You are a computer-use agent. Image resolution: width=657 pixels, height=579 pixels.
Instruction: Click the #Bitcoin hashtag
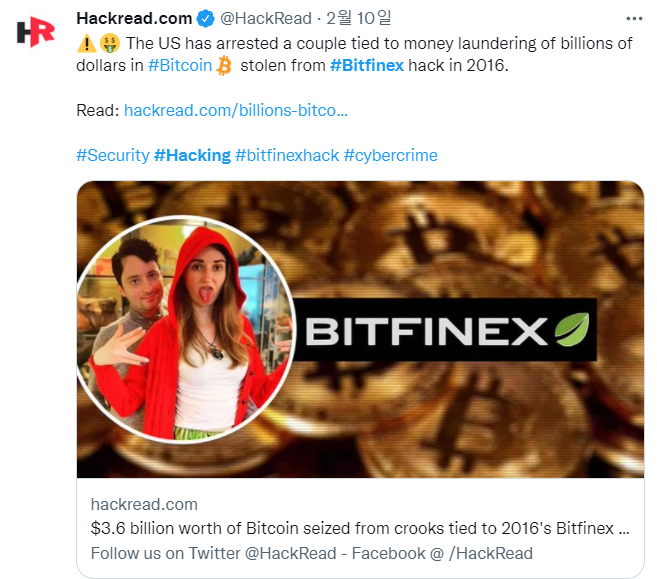(x=180, y=65)
